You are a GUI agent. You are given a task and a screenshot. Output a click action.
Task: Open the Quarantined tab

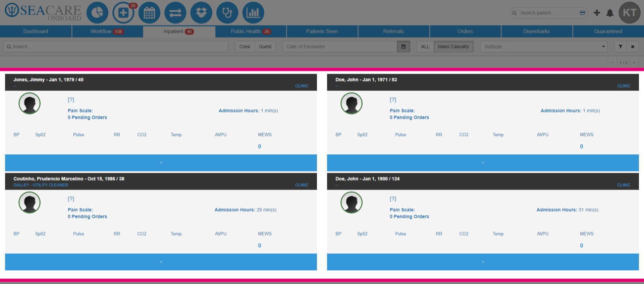click(x=608, y=31)
